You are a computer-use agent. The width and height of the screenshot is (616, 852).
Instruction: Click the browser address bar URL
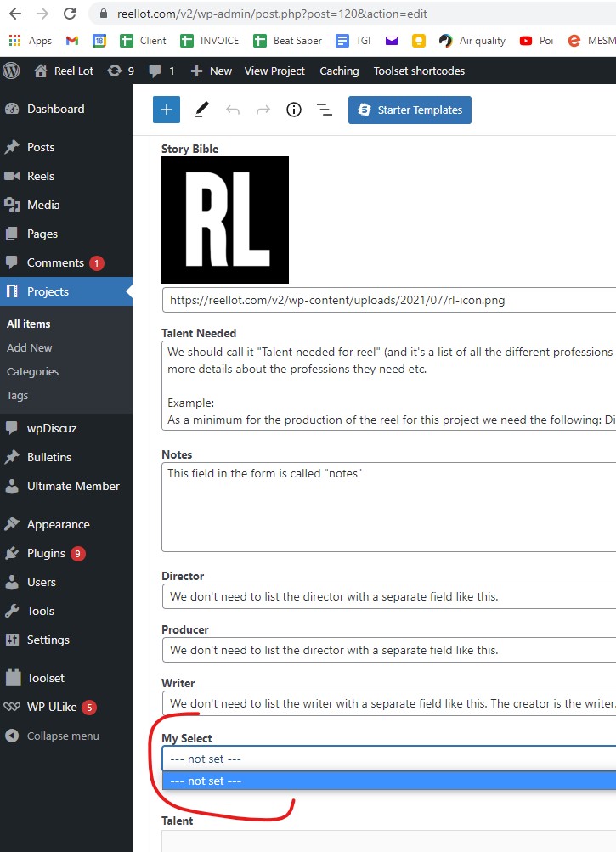click(272, 14)
